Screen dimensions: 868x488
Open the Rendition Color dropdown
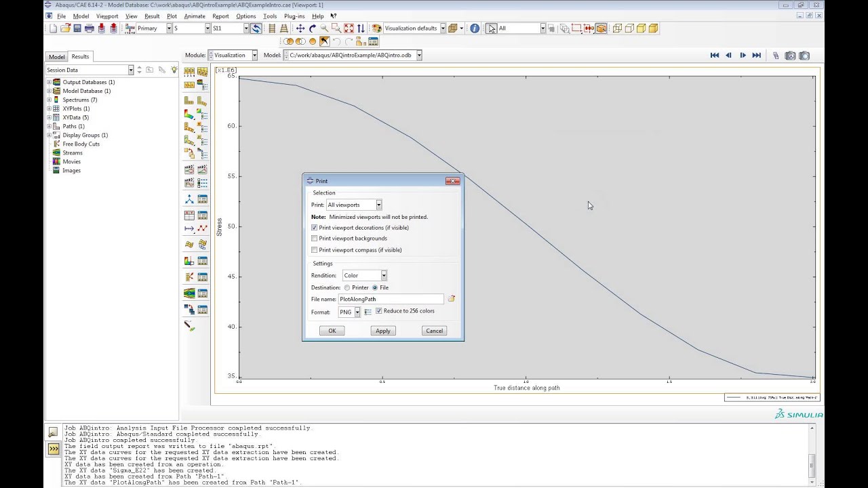(x=365, y=275)
